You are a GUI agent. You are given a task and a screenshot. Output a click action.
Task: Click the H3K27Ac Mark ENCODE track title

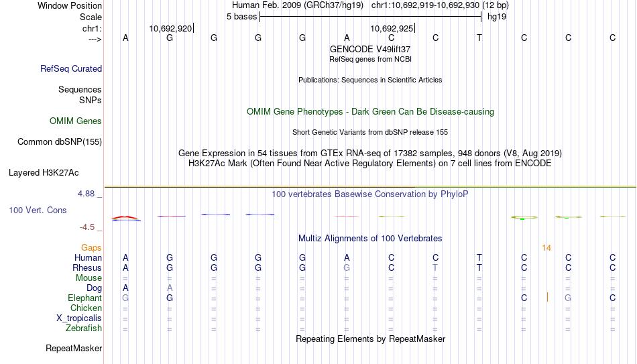tap(370, 164)
